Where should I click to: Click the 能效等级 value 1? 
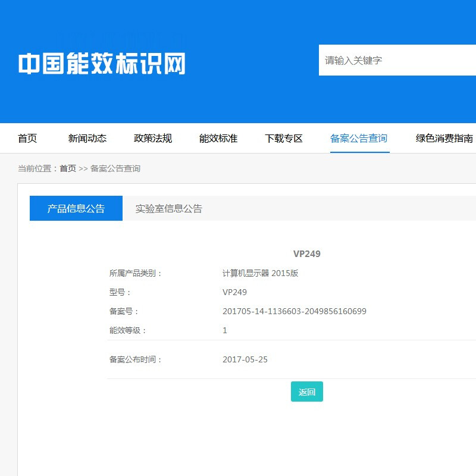tap(225, 330)
